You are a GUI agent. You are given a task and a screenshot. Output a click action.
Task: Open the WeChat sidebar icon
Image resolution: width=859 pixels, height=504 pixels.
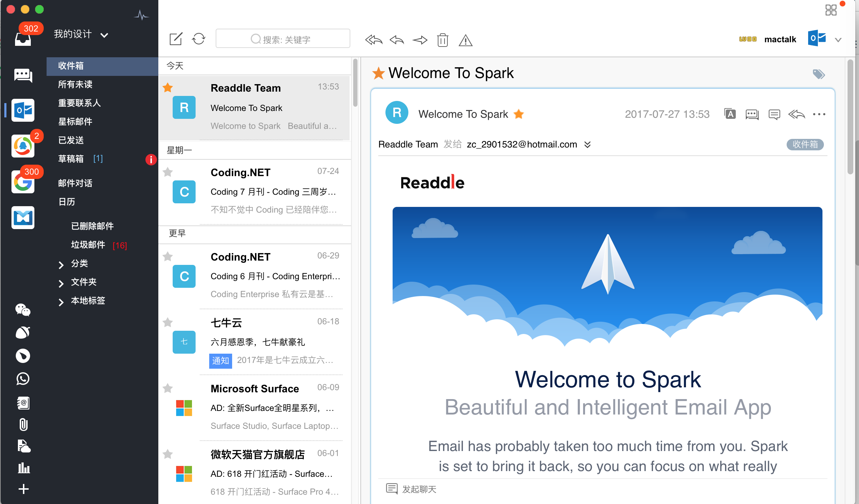(23, 310)
